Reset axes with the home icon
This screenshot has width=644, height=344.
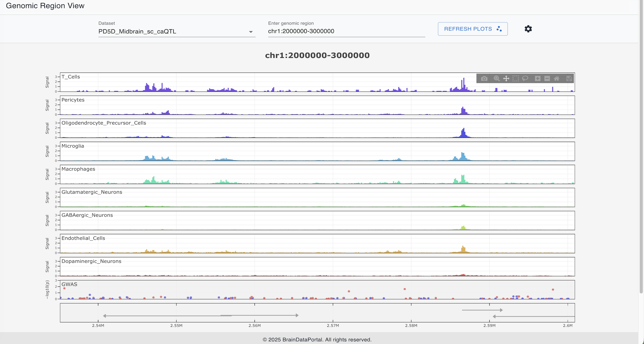[556, 79]
